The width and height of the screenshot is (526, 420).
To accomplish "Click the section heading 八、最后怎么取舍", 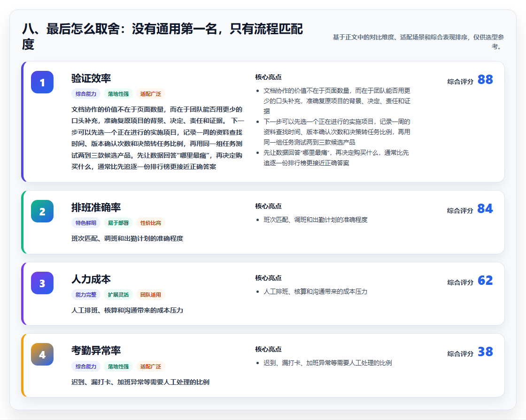I will [x=162, y=37].
